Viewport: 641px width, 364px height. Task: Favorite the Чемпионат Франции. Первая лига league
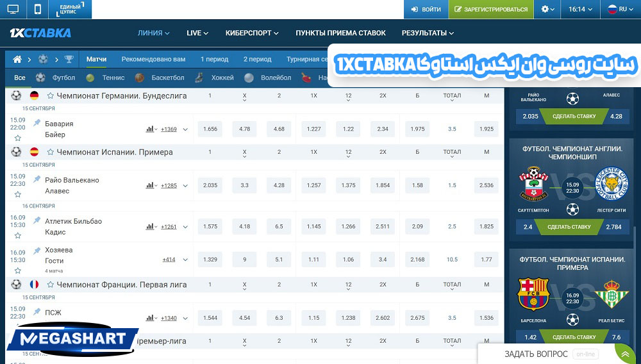tap(50, 285)
